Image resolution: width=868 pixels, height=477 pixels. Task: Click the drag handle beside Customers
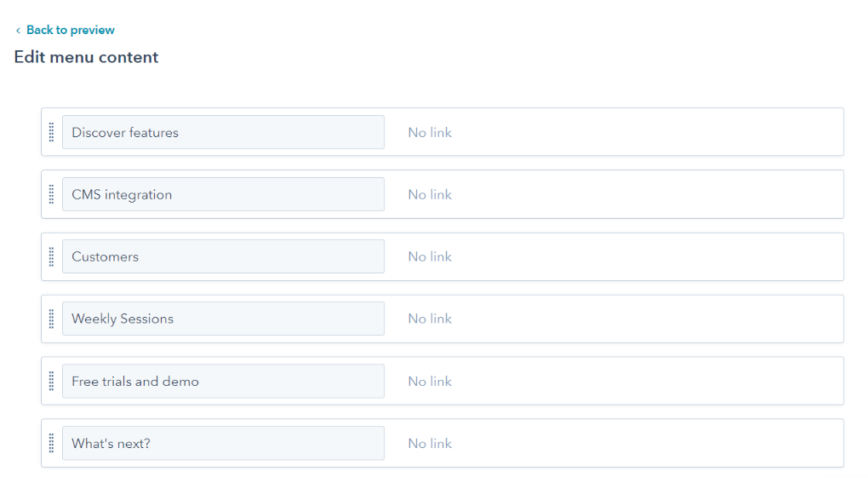click(x=51, y=256)
